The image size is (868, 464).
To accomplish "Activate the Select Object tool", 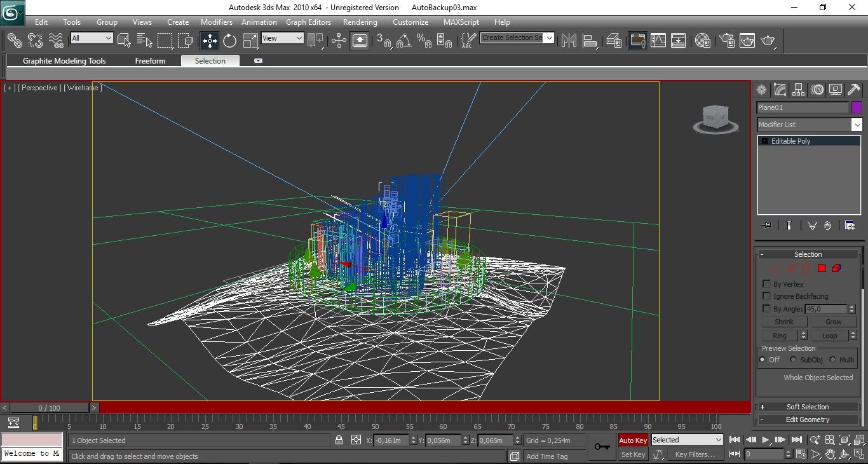I will [x=124, y=41].
